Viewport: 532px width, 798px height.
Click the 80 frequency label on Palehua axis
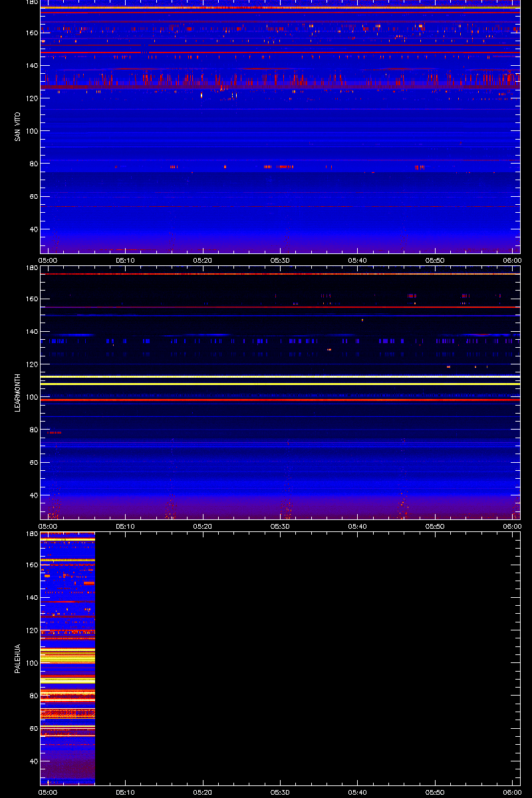coord(34,696)
